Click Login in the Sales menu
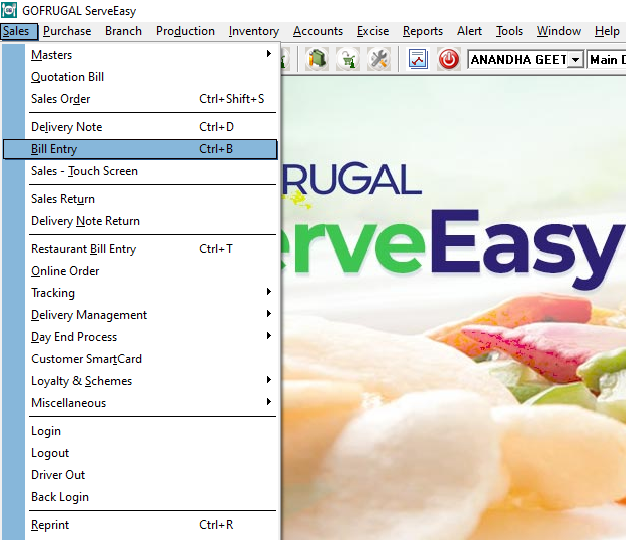626x540 pixels. click(x=139, y=431)
